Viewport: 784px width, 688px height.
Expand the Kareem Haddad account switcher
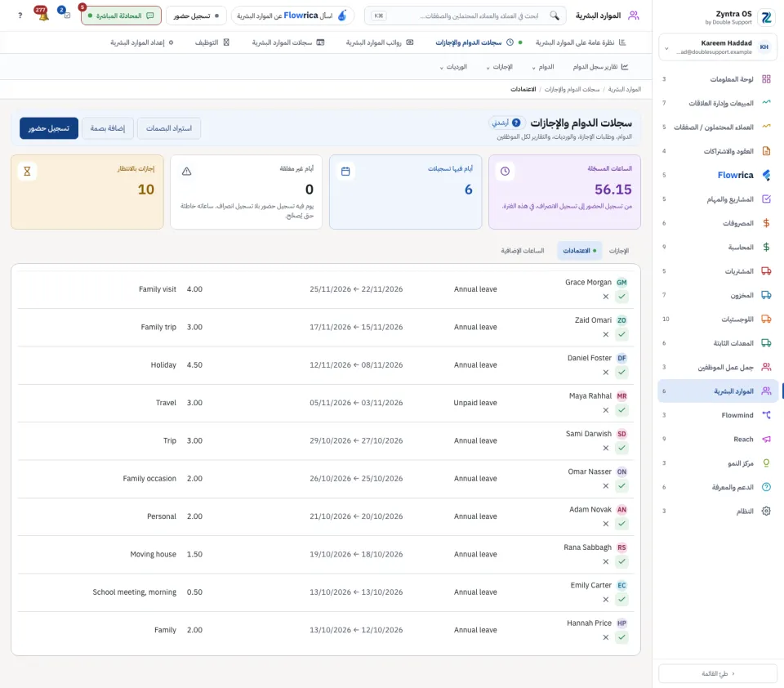coord(718,47)
